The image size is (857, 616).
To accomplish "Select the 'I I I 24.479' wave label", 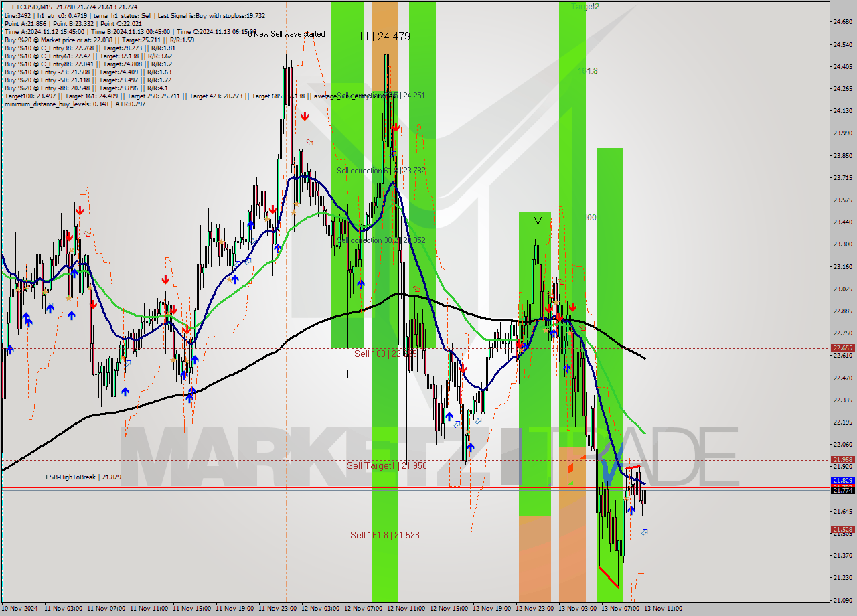I will click(385, 36).
